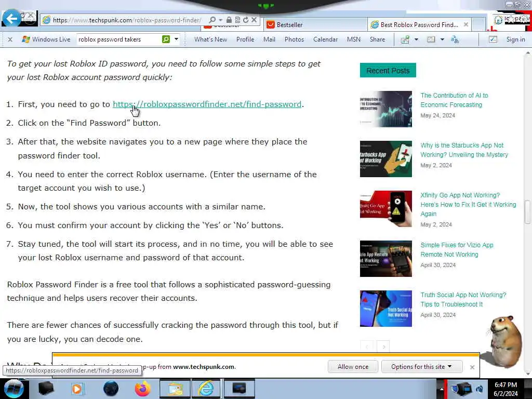Open the Windows Explorer taskbar icon
This screenshot has height=399, width=532.
pyautogui.click(x=174, y=389)
